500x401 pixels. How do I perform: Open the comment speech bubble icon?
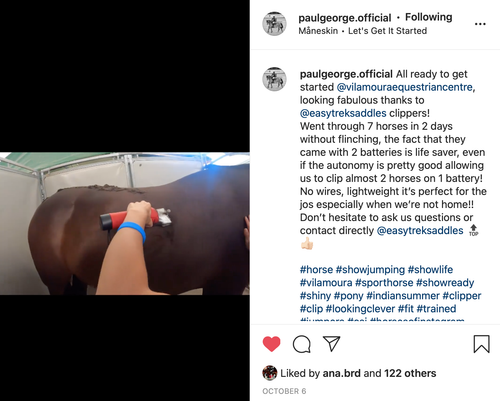(302, 344)
